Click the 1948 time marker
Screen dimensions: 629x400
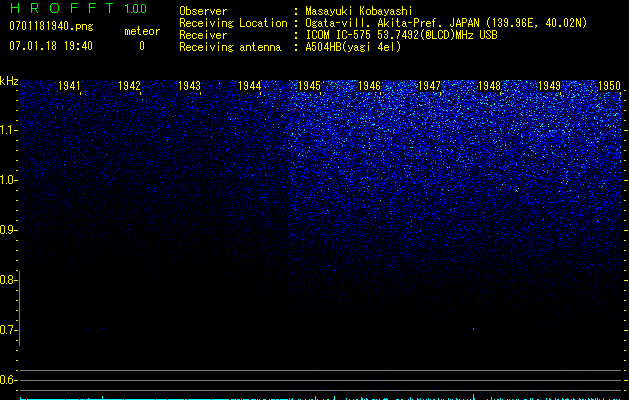click(489, 86)
